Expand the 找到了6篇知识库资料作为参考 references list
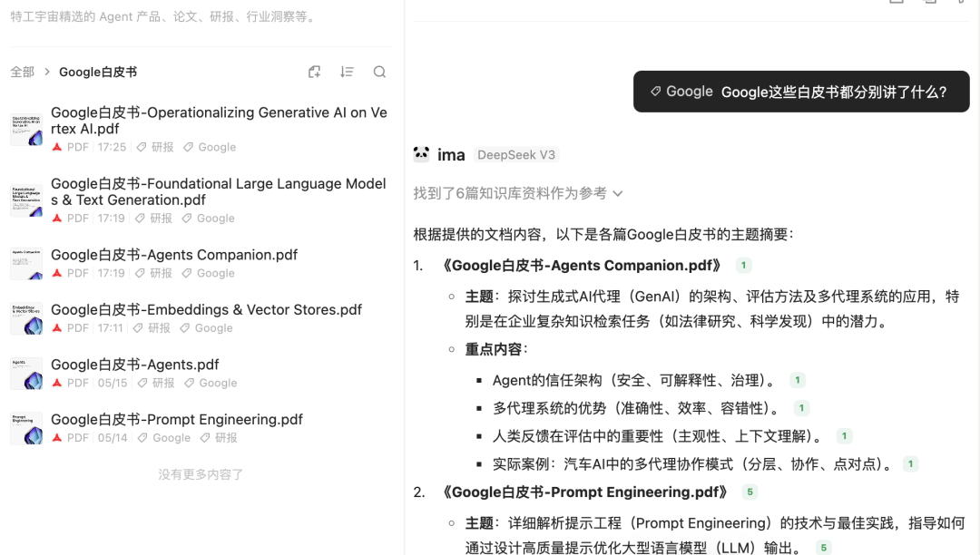 [518, 193]
